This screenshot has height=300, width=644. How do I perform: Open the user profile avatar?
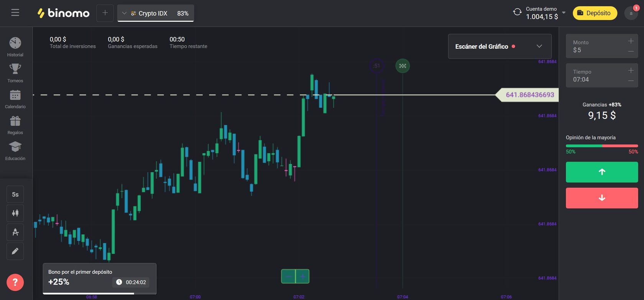click(631, 13)
